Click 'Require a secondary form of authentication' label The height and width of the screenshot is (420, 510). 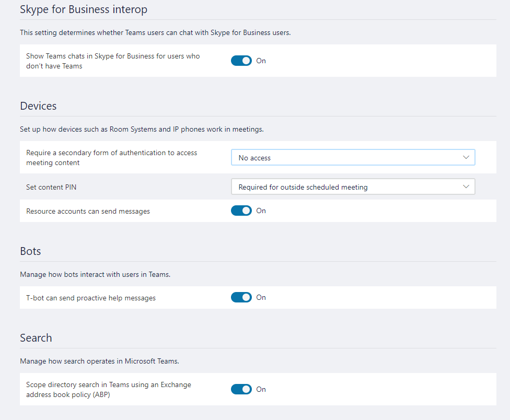click(112, 158)
